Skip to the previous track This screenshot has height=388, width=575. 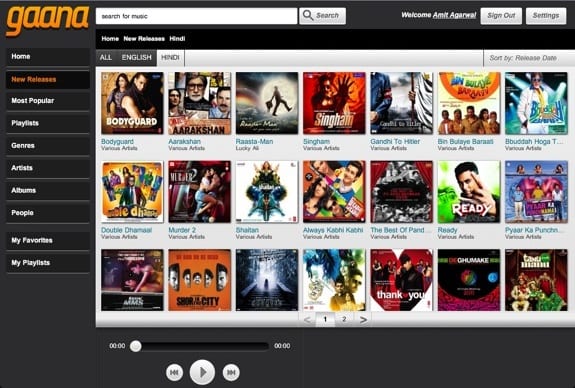174,373
